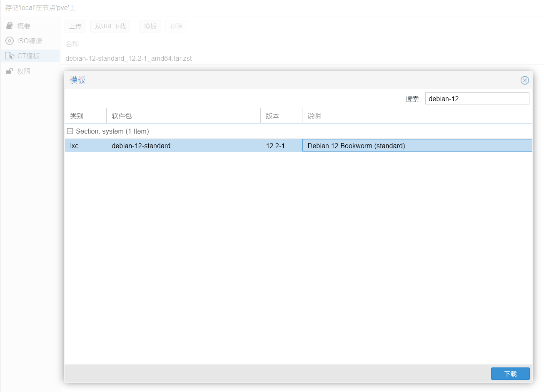Select the debian-12-standard package row
This screenshot has height=392, width=544.
coord(141,146)
